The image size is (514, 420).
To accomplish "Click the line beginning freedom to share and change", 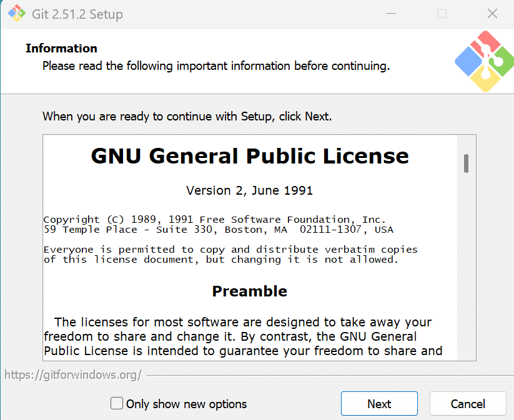I will [x=230, y=336].
